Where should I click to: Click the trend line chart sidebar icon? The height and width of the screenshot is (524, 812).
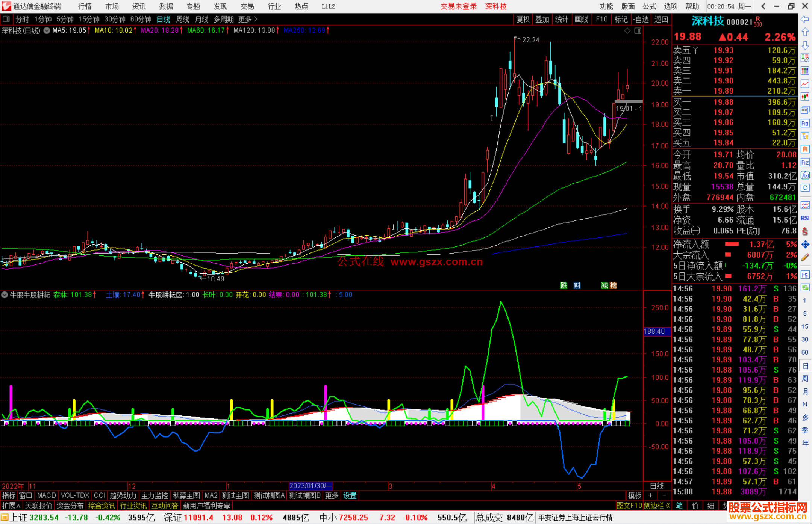click(x=805, y=83)
